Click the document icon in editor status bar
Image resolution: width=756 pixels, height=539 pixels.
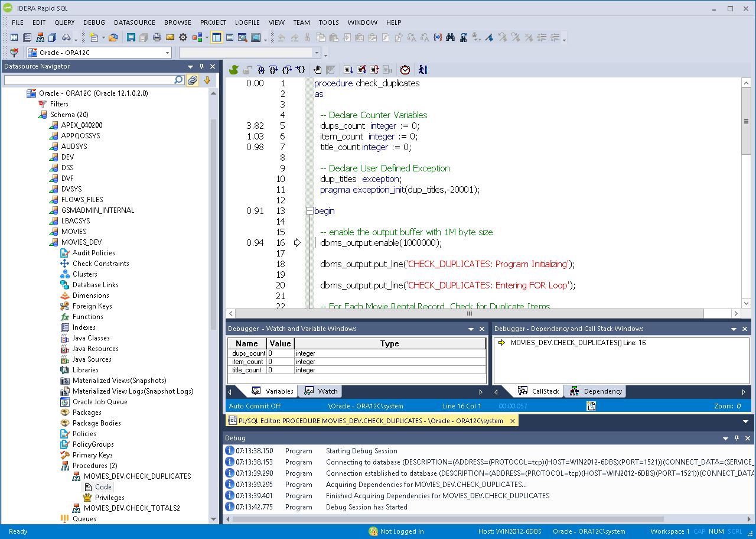[x=591, y=406]
